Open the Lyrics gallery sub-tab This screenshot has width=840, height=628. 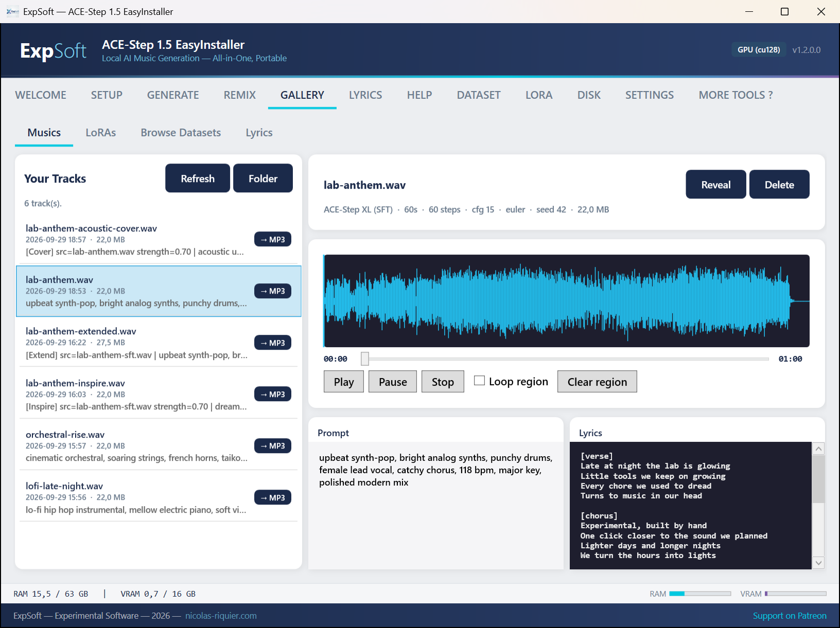coord(259,133)
